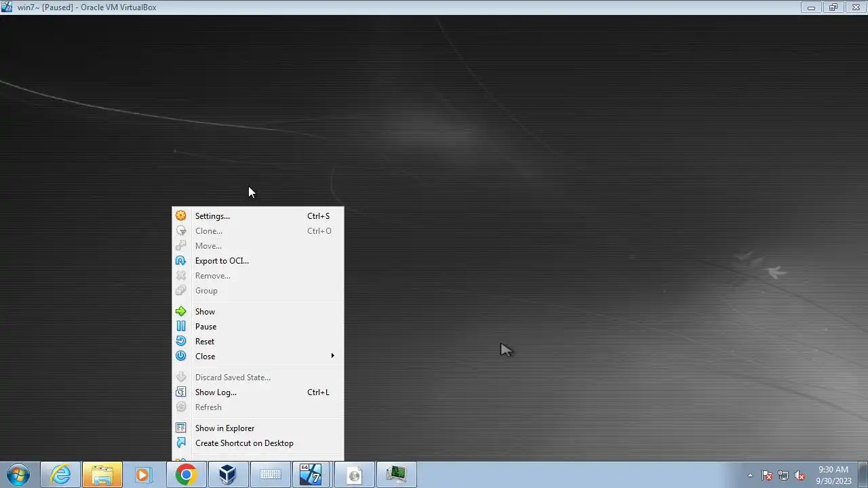Click the green arrow Show icon
This screenshot has width=868, height=488.
(181, 312)
